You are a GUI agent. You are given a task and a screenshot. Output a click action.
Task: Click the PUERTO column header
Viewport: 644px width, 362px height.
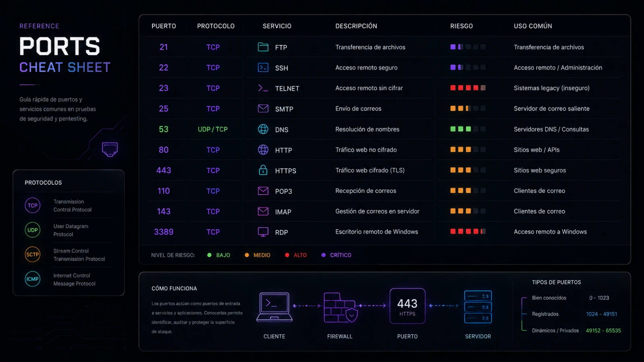164,26
